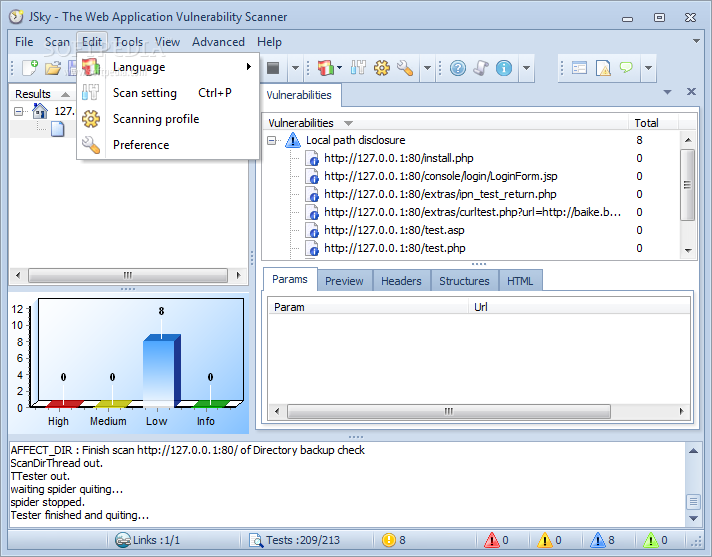
Task: Switch to the Structures tab
Action: click(464, 281)
